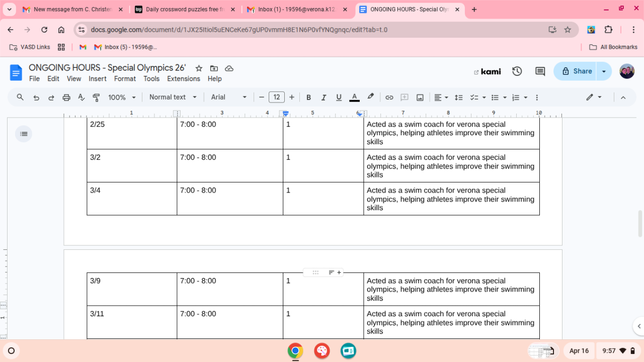This screenshot has height=362, width=644.
Task: Open the zoom 100% dropdown
Action: click(x=122, y=98)
